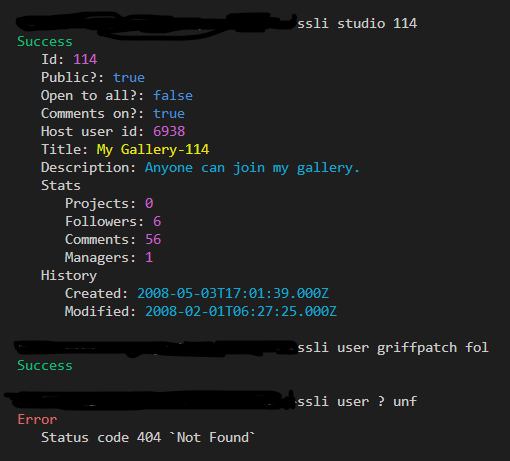Click the 'Open to all?' false value
This screenshot has width=510, height=461.
pos(173,96)
